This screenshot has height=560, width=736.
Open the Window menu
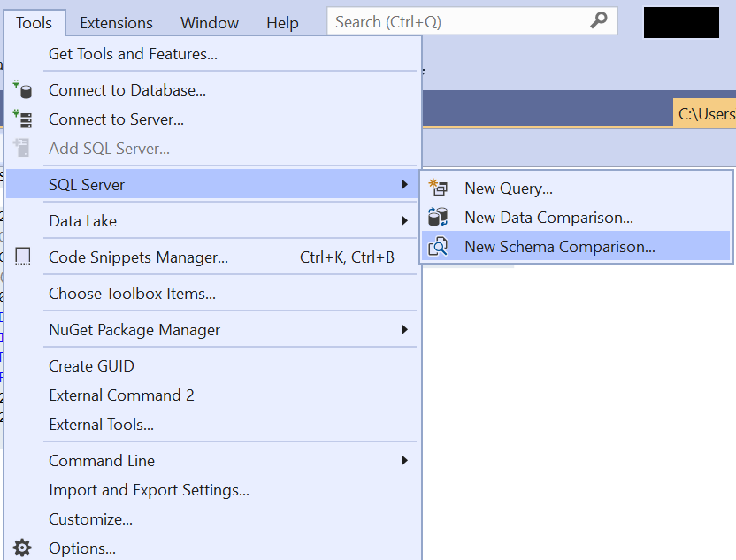(x=209, y=22)
